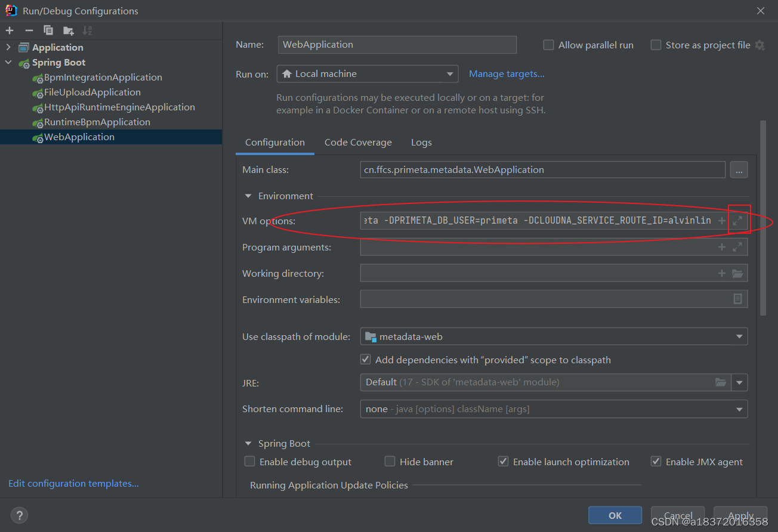The image size is (778, 532).
Task: Open the JRE dropdown arrow
Action: (740, 382)
